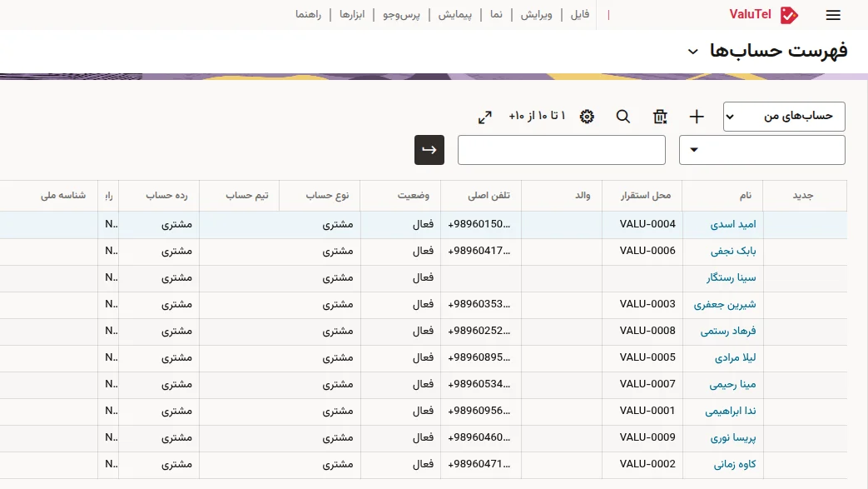Open the ویرایش menu
The height and width of the screenshot is (489, 868).
[537, 14]
